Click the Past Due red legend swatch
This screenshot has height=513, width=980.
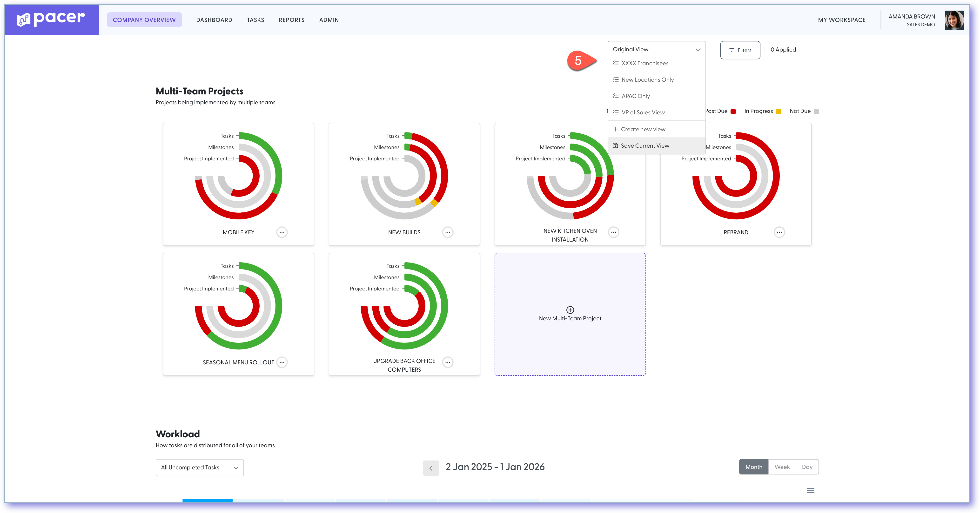733,111
